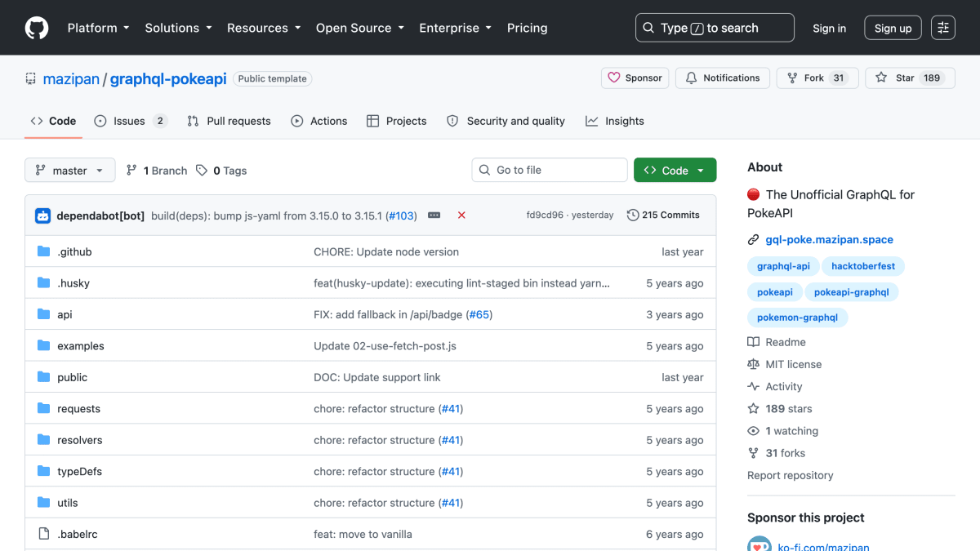Visit gql-poke.mazipan.space website link
The width and height of the screenshot is (980, 551).
click(x=829, y=240)
